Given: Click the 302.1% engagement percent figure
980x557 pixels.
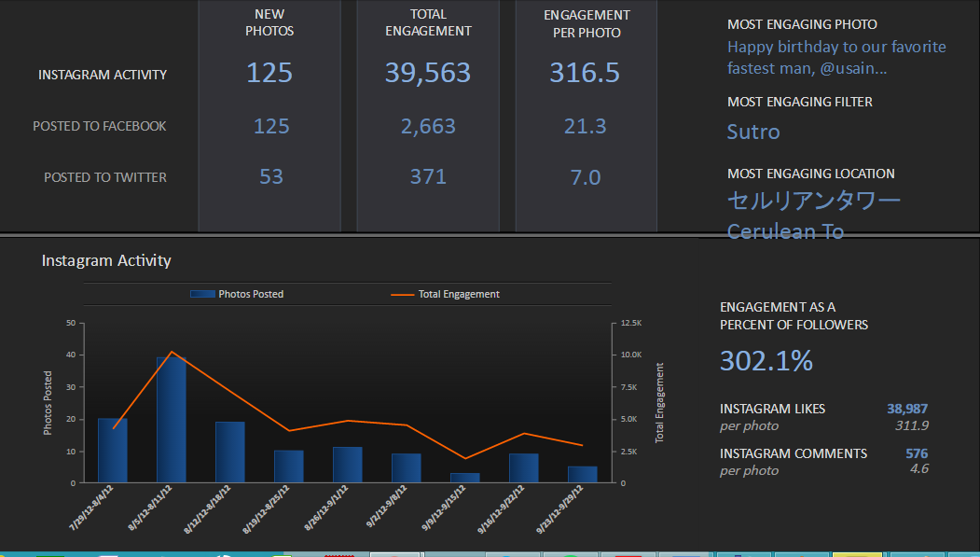Looking at the screenshot, I should tap(766, 361).
